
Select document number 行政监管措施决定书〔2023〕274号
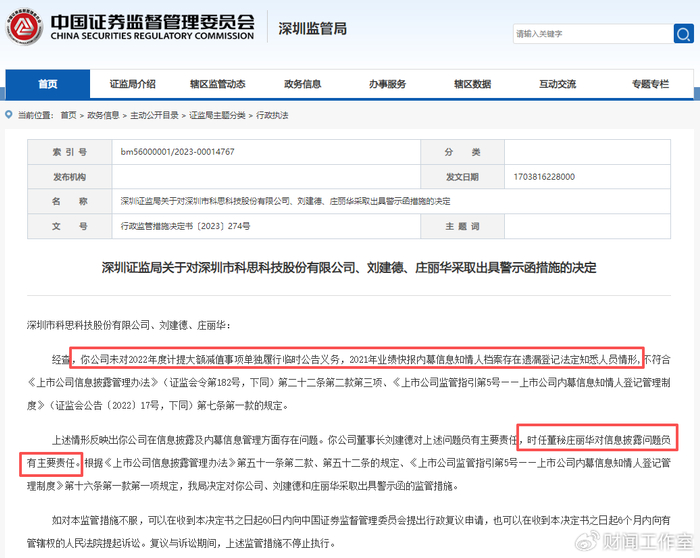coord(185,226)
